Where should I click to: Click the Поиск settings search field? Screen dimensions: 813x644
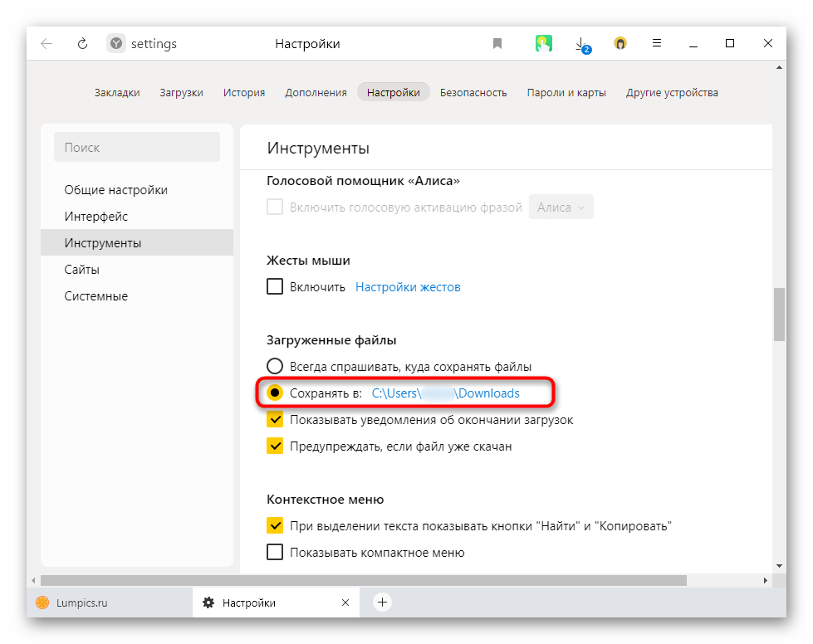137,148
